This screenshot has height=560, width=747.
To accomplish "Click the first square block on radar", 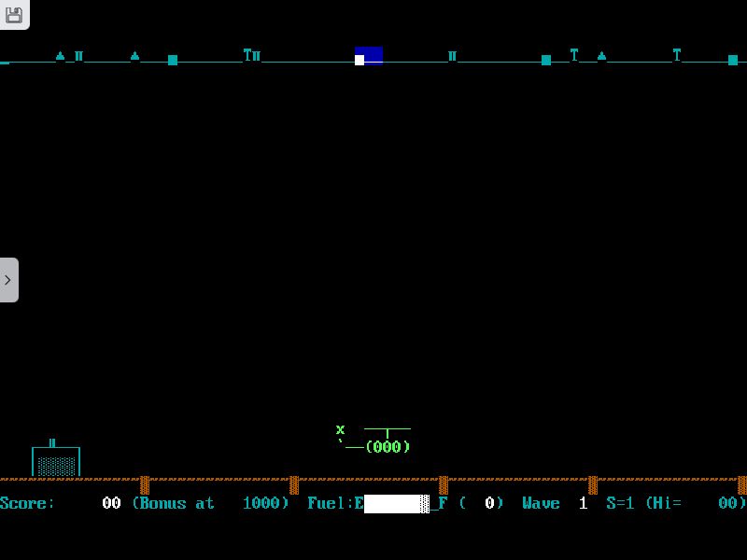I will 173,60.
